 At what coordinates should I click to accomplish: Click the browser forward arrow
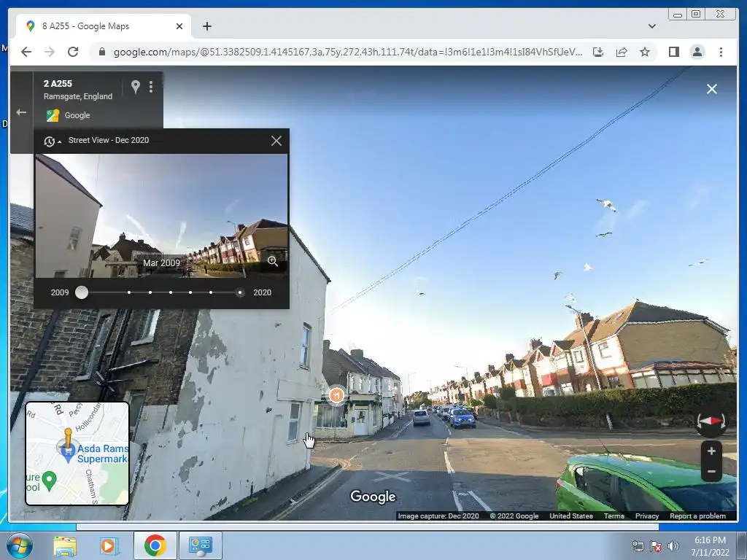click(x=50, y=52)
